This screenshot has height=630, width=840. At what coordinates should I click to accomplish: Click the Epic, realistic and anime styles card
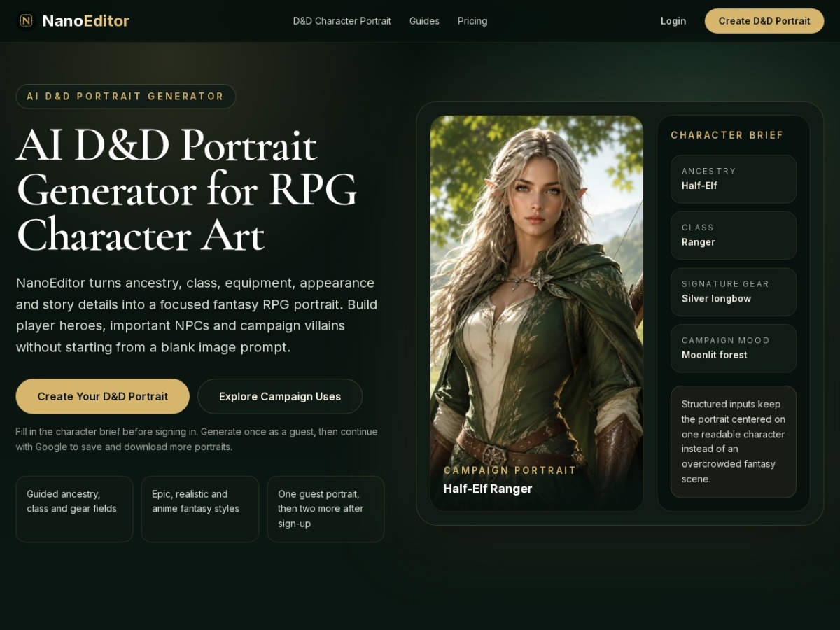point(200,509)
